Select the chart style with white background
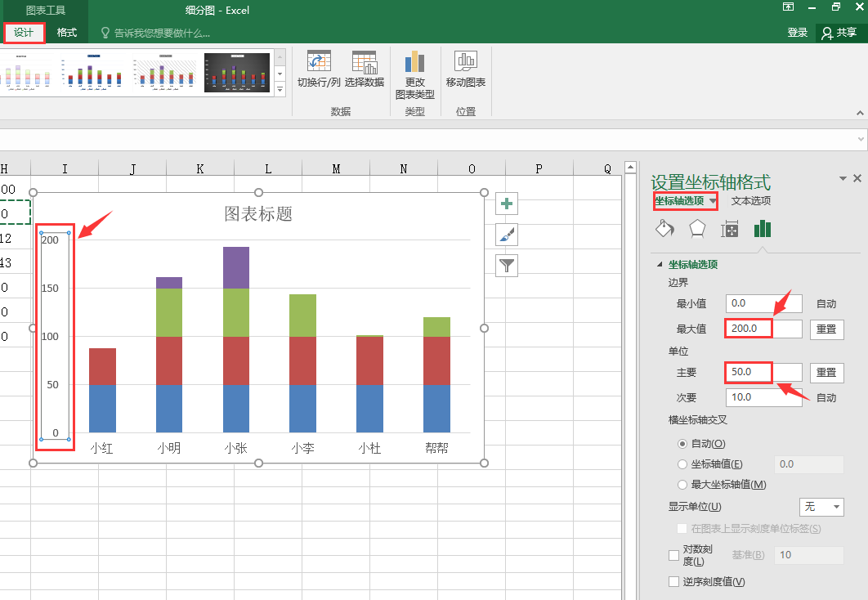The height and width of the screenshot is (600, 868). (x=93, y=73)
